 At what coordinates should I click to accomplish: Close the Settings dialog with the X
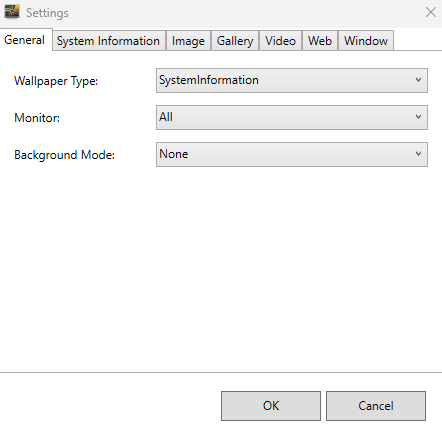[x=431, y=12]
